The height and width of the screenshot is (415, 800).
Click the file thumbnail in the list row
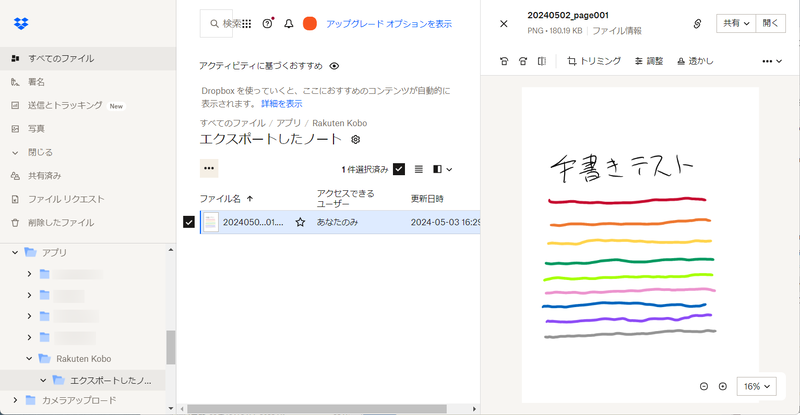[x=211, y=222]
